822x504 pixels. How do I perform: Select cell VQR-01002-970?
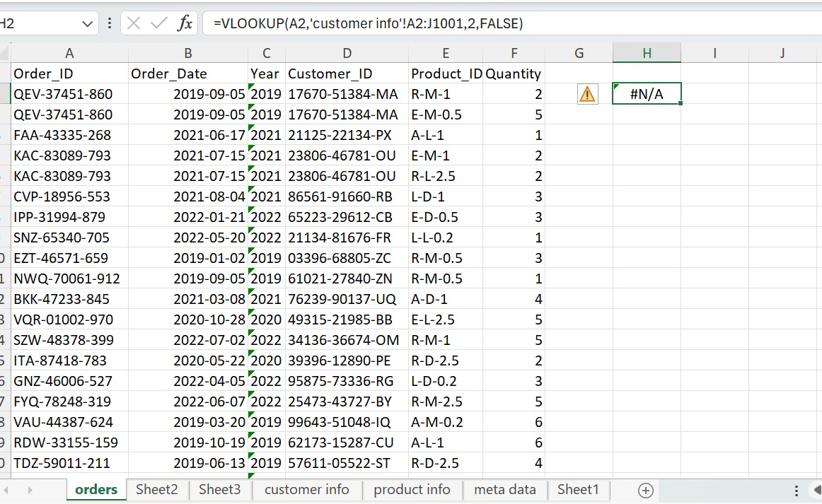(x=69, y=320)
